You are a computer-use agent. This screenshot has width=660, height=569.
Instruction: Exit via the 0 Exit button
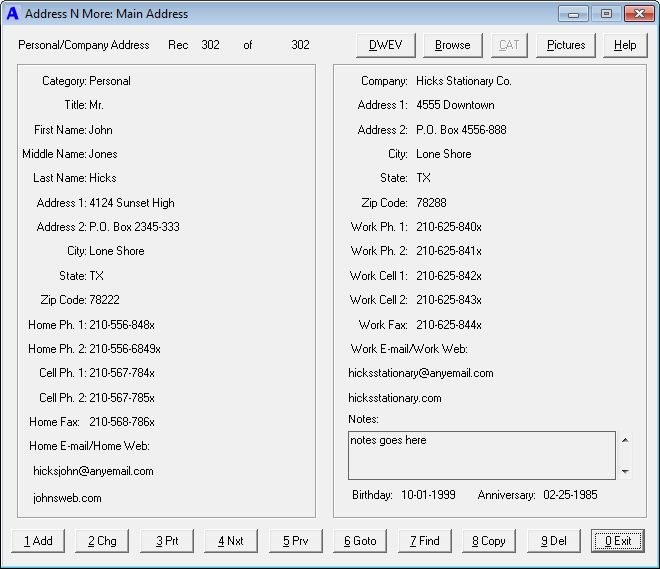point(618,541)
